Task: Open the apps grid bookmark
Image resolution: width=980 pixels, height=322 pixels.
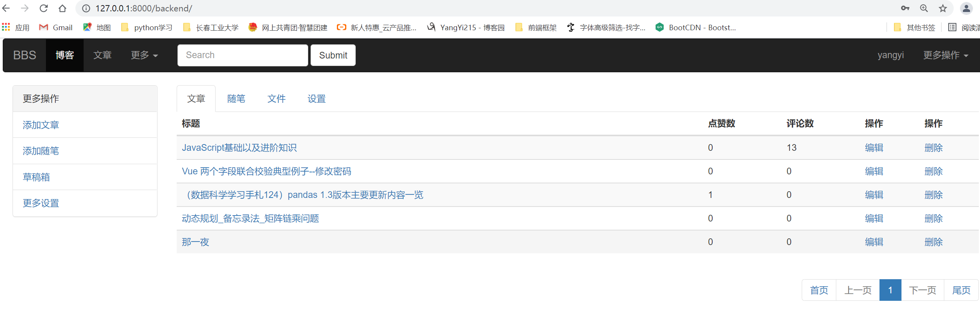Action: pyautogui.click(x=16, y=27)
